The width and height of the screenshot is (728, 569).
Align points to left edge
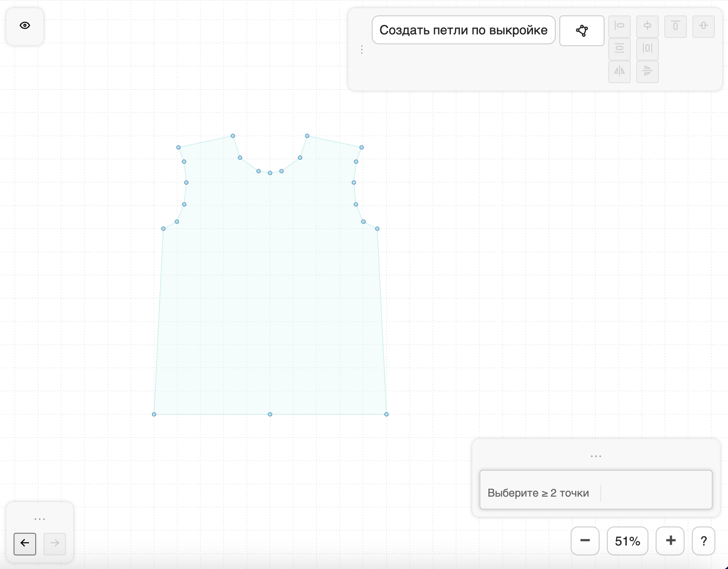(x=619, y=26)
